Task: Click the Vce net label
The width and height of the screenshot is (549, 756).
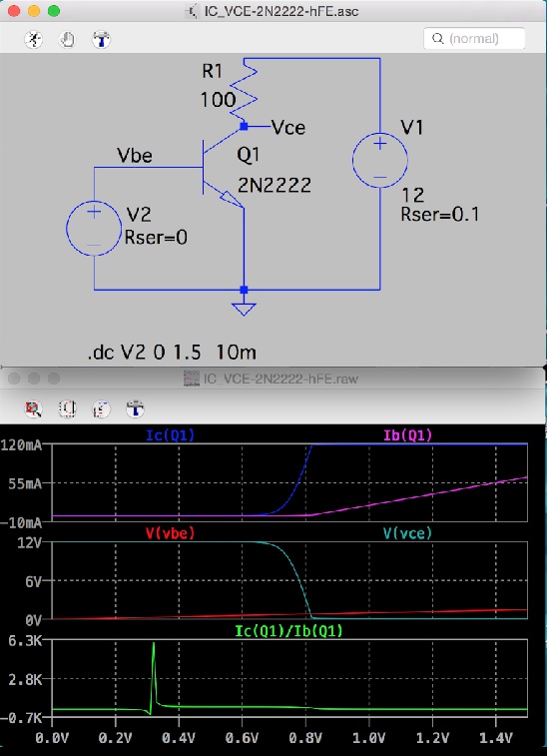Action: [288, 127]
